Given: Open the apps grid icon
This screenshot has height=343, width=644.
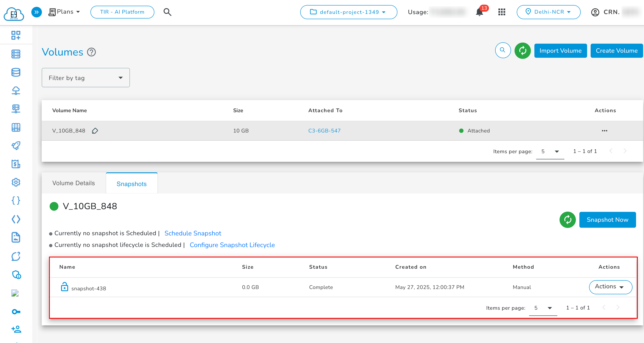Looking at the screenshot, I should pyautogui.click(x=502, y=12).
